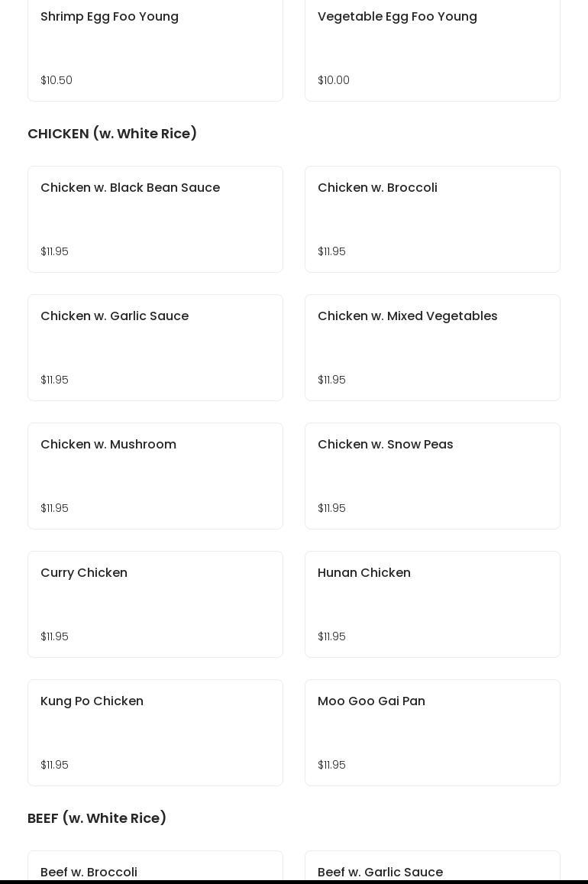Open the Chicken w. Mushroom card
588x884 pixels.
point(155,476)
